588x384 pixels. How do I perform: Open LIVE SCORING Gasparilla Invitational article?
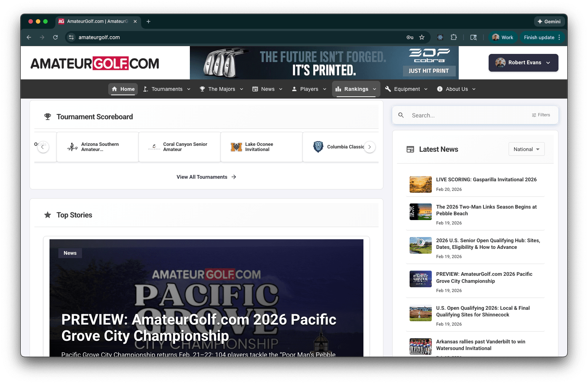[486, 180]
